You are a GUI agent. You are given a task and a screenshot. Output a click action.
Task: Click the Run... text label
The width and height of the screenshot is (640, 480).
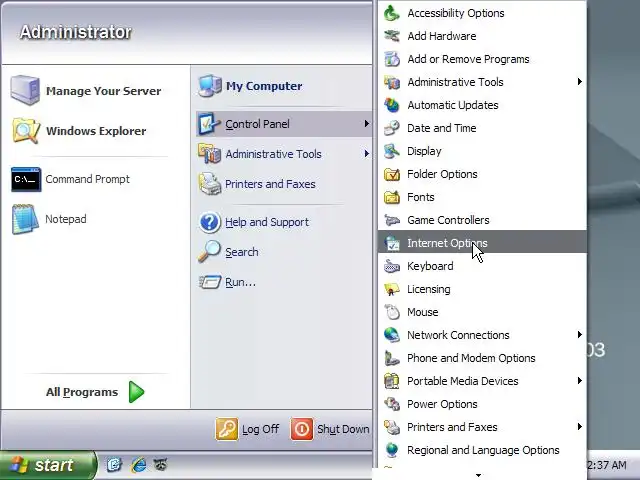[x=240, y=282]
